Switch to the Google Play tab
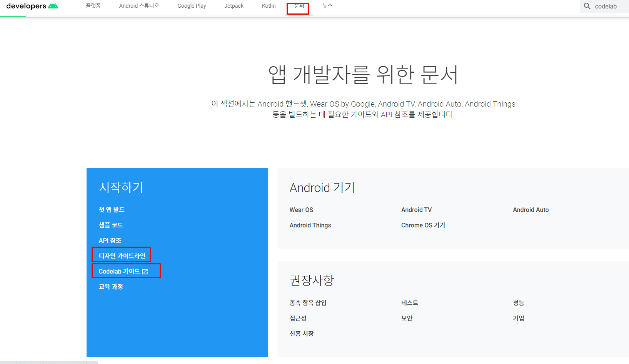This screenshot has width=629, height=364. click(x=192, y=6)
